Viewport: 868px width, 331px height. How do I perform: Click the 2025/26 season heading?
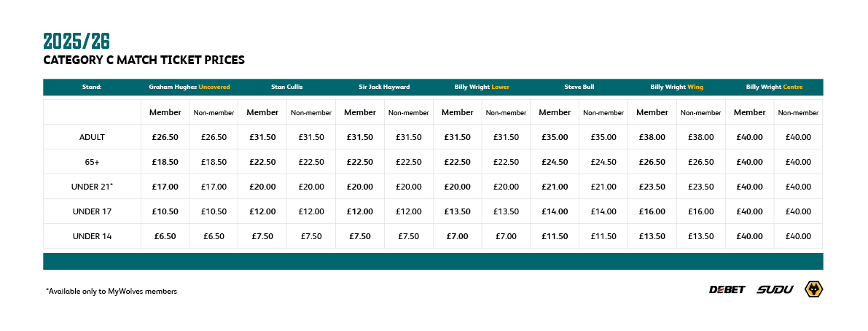[x=77, y=42]
